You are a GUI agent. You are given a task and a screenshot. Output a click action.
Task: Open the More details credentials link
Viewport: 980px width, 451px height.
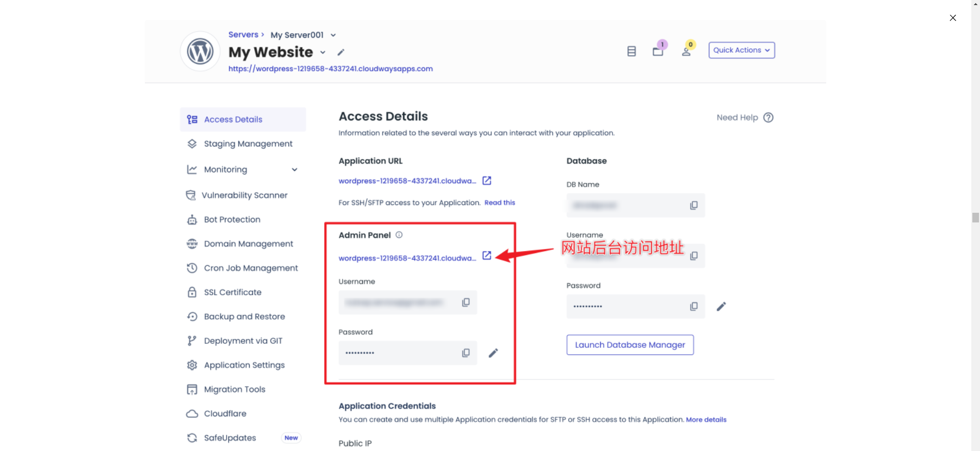pos(706,419)
